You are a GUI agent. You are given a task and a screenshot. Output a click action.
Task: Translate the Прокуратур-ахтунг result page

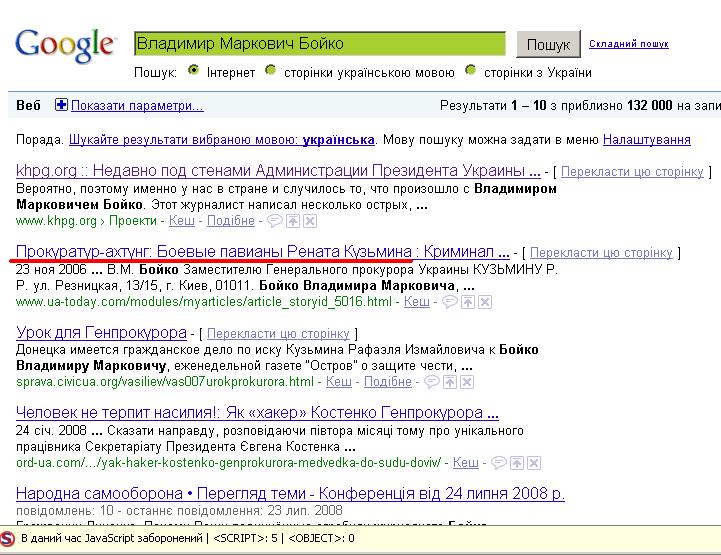tap(601, 253)
